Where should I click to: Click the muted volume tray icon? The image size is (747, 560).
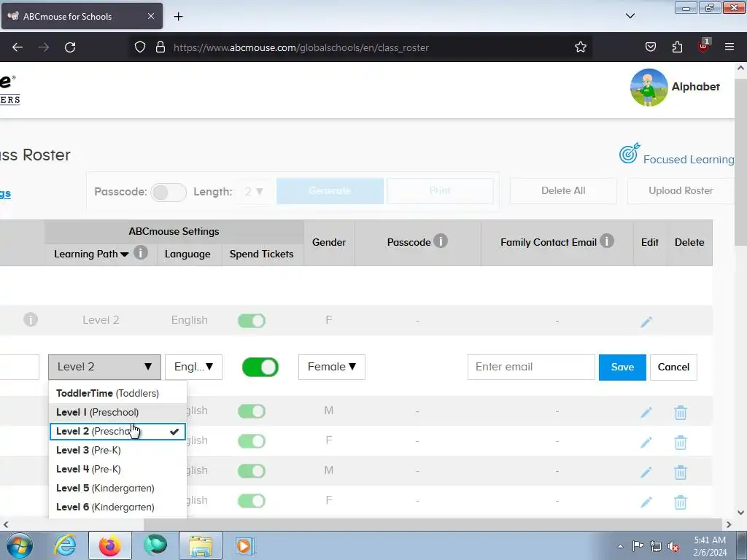pyautogui.click(x=673, y=547)
